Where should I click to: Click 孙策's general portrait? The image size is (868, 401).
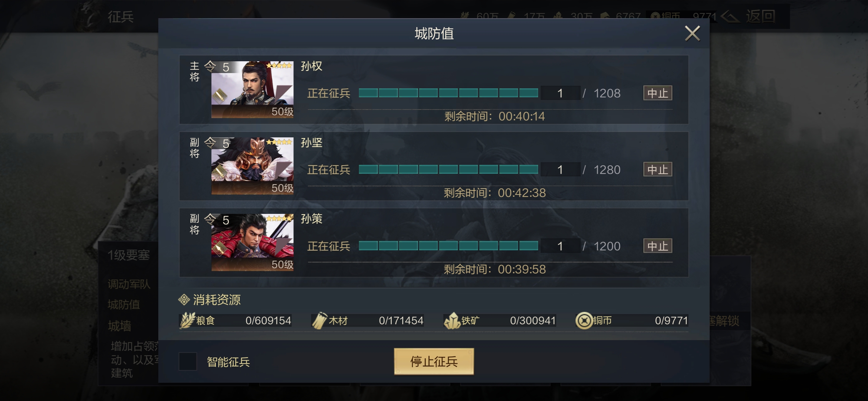[x=252, y=242]
